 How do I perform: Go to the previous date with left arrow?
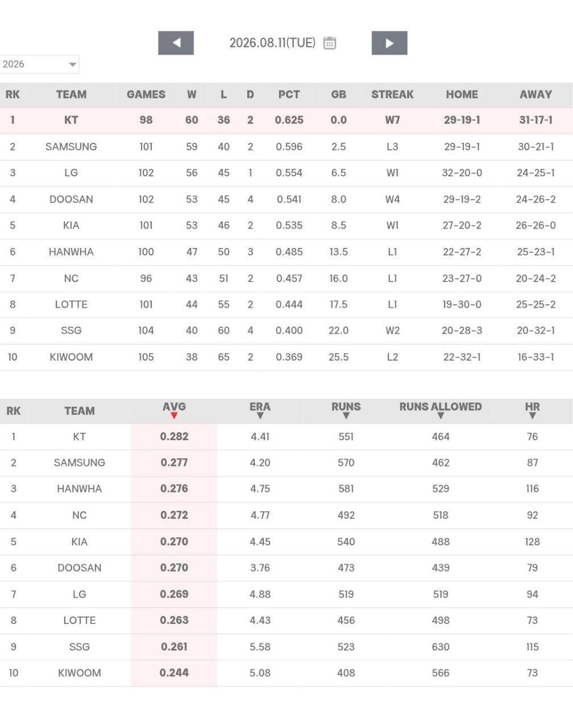[176, 43]
